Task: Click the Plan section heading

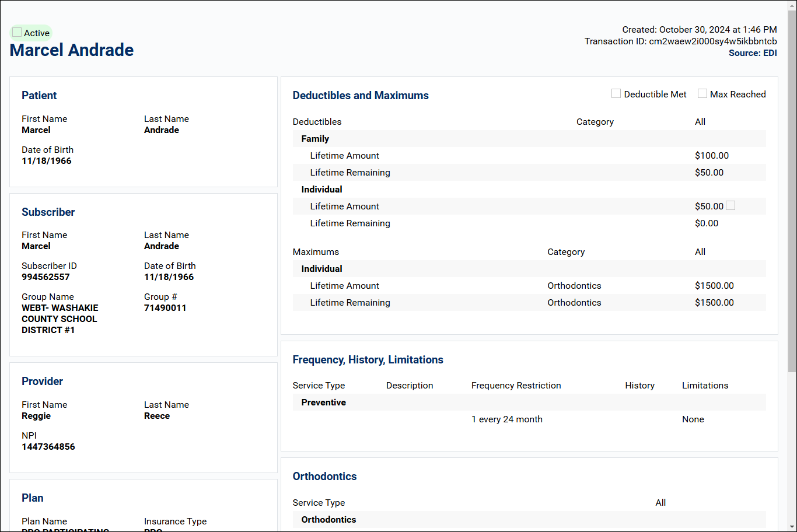Action: click(x=32, y=498)
